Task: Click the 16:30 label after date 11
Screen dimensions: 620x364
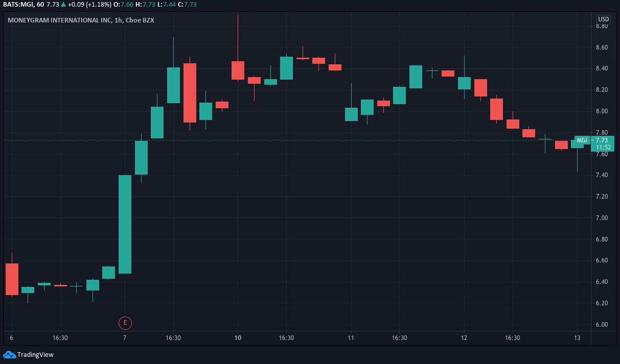Action: pyautogui.click(x=400, y=338)
